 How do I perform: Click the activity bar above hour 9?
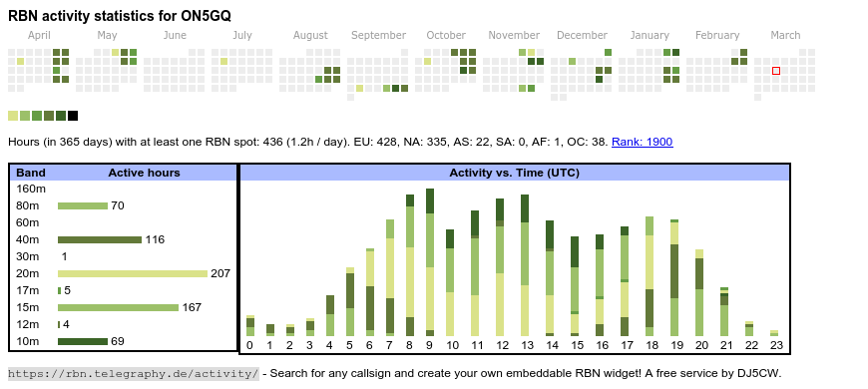coord(430,262)
